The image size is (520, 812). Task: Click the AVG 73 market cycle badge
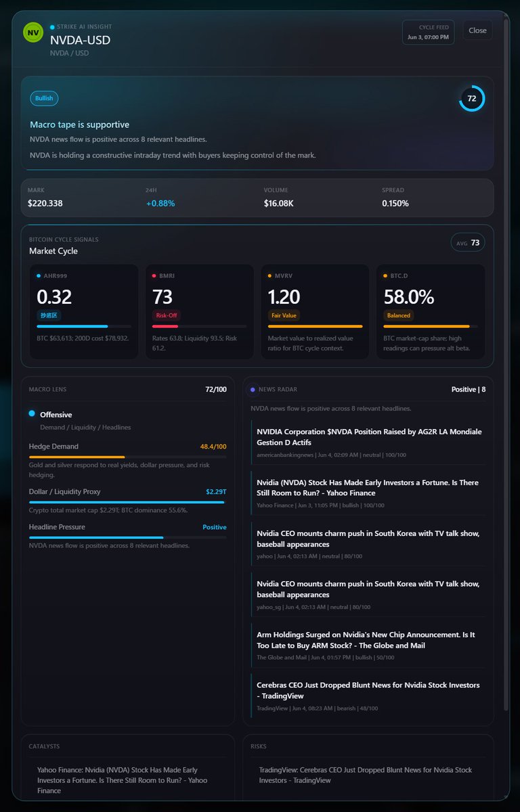[468, 243]
